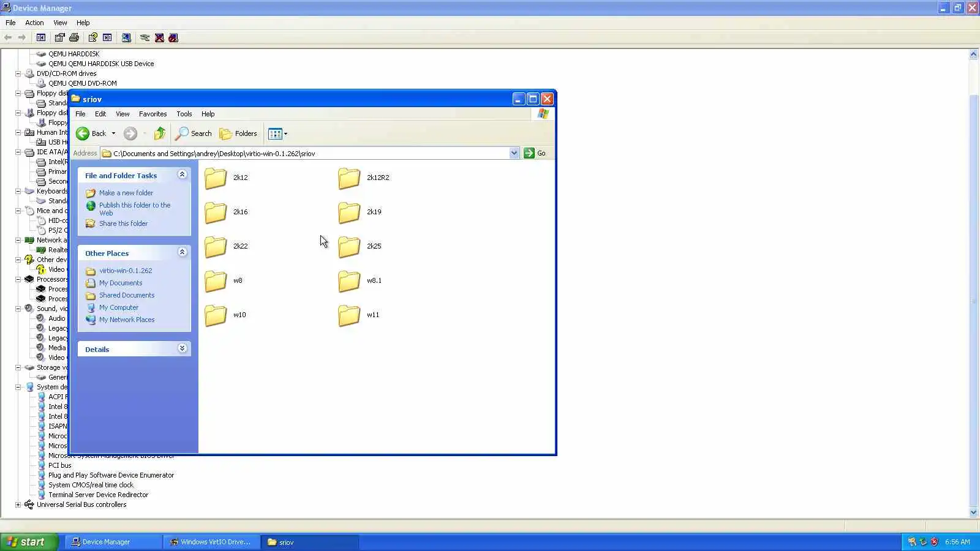Viewport: 980px width, 551px height.
Task: Open Search in the sriov Explorer toolbar
Action: click(x=194, y=133)
